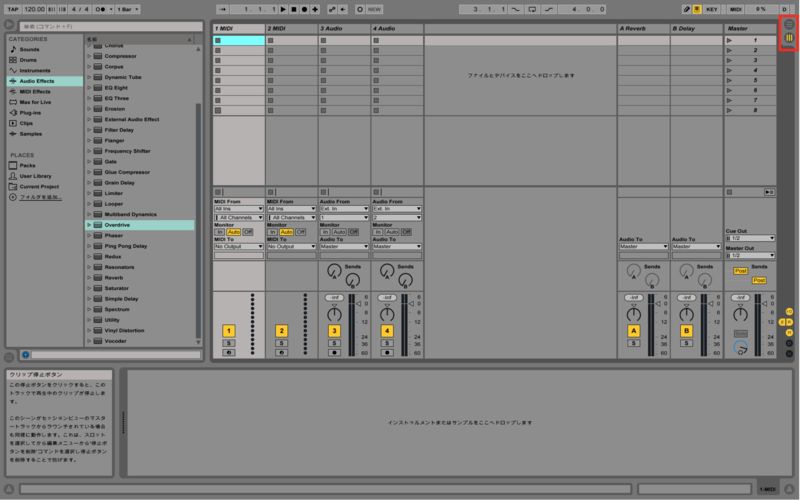Click the NEW session record button
The width and height of the screenshot is (800, 500).
374,9
